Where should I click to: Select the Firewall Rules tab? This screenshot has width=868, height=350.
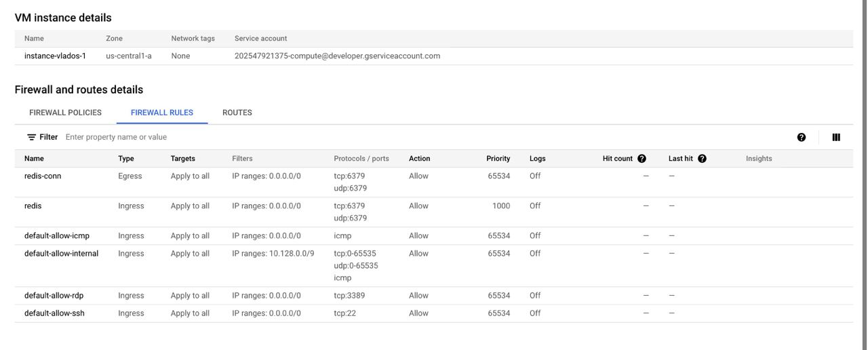click(x=162, y=113)
